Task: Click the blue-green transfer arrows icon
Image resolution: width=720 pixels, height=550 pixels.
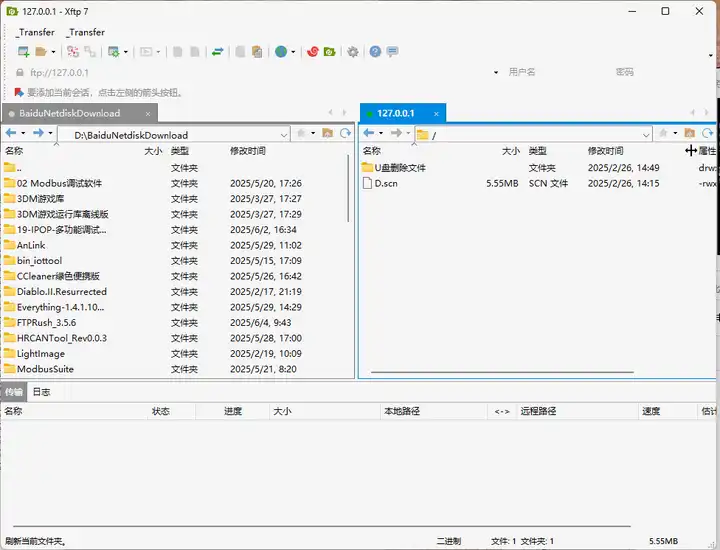Action: click(218, 51)
